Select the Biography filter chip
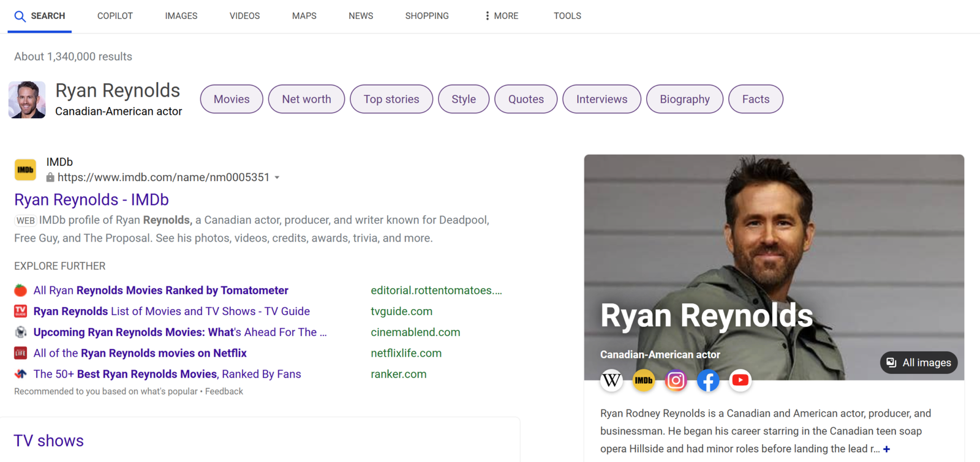 point(684,99)
